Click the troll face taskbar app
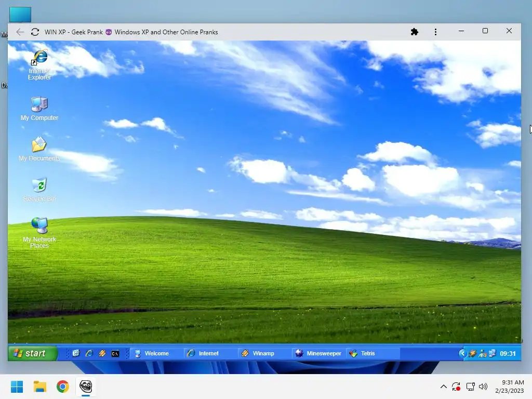Image resolution: width=532 pixels, height=399 pixels. click(86, 387)
